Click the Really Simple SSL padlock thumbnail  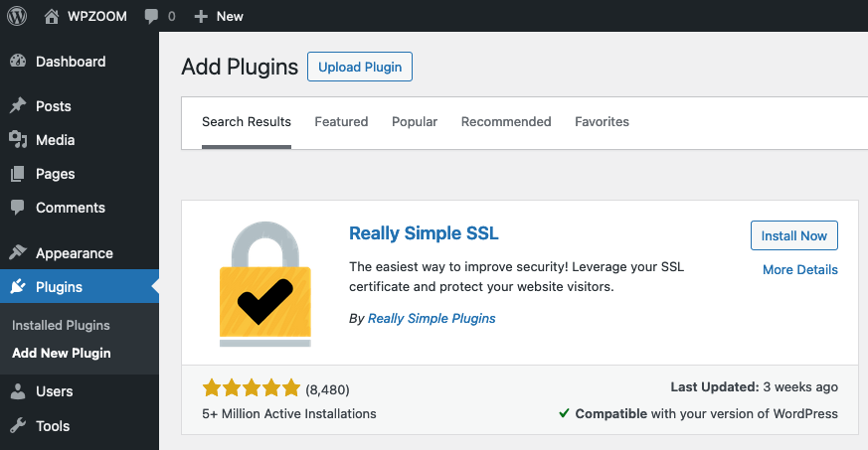tap(265, 283)
